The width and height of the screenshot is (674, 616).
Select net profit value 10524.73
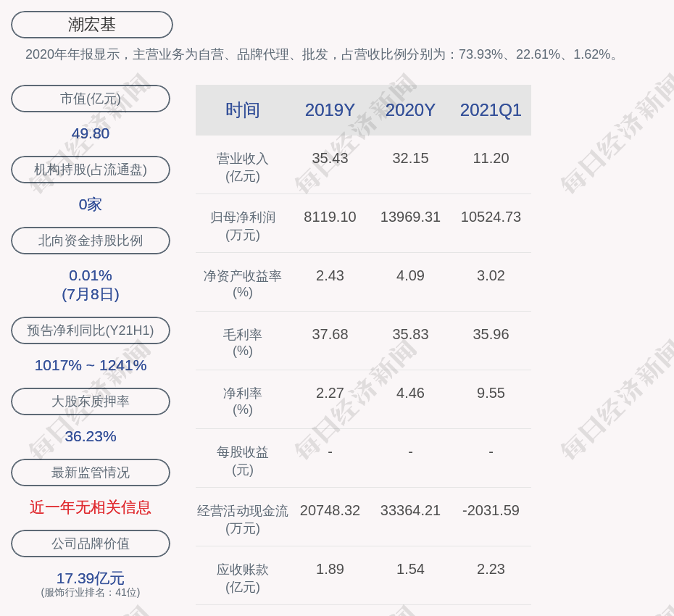point(491,217)
